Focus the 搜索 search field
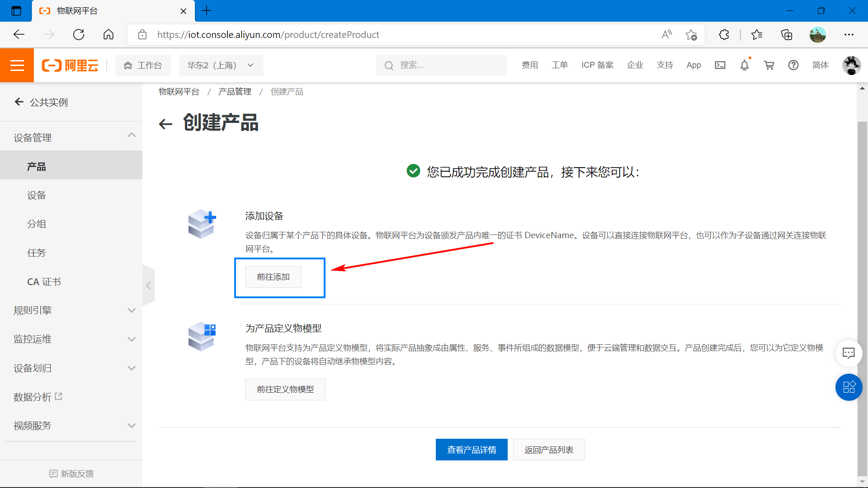Image resolution: width=868 pixels, height=488 pixels. click(x=441, y=66)
